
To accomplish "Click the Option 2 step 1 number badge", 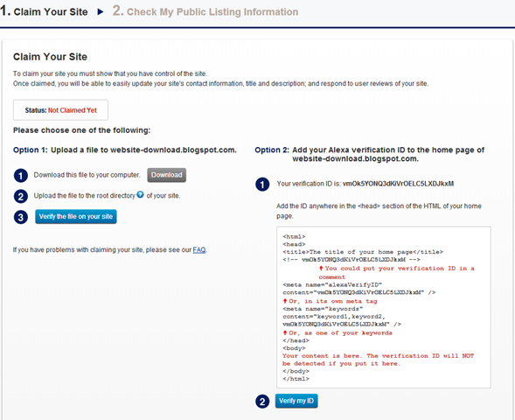I will (262, 185).
